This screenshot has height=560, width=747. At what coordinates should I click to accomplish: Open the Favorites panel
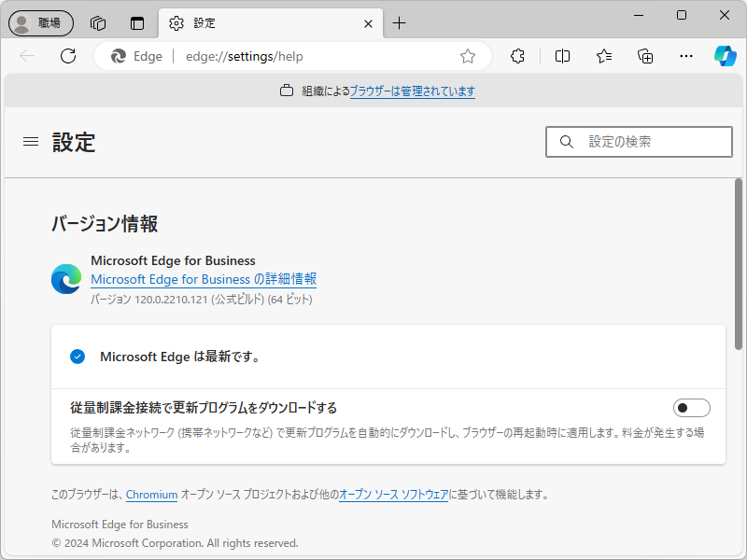pyautogui.click(x=602, y=56)
